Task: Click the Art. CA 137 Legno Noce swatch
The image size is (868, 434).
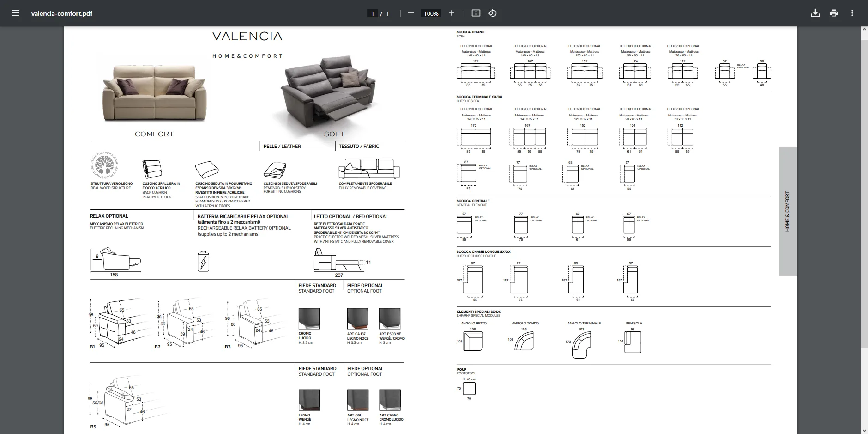Action: pyautogui.click(x=357, y=318)
